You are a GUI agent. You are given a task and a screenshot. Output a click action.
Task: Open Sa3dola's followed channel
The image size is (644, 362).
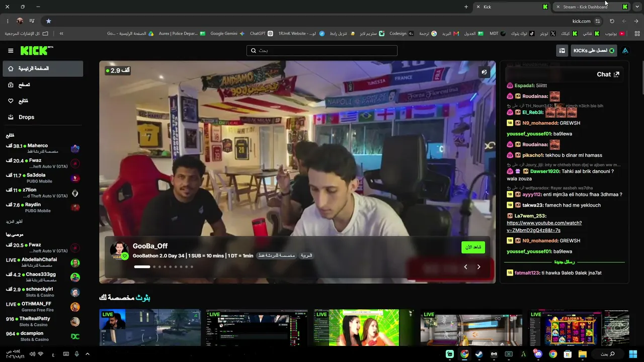43,178
